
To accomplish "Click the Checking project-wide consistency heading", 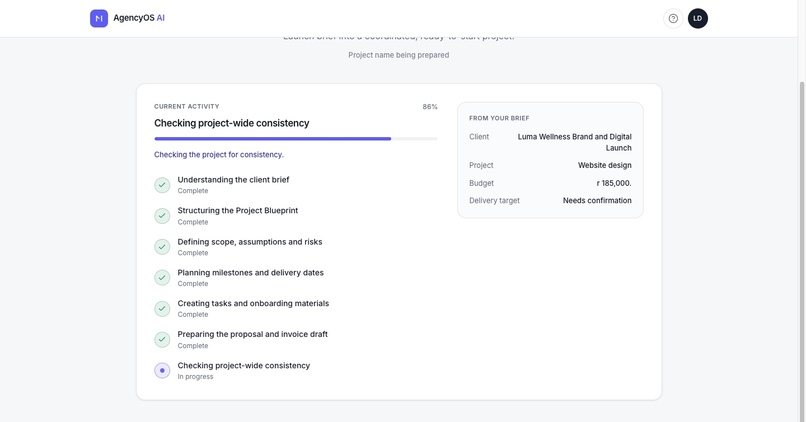I will tap(232, 123).
